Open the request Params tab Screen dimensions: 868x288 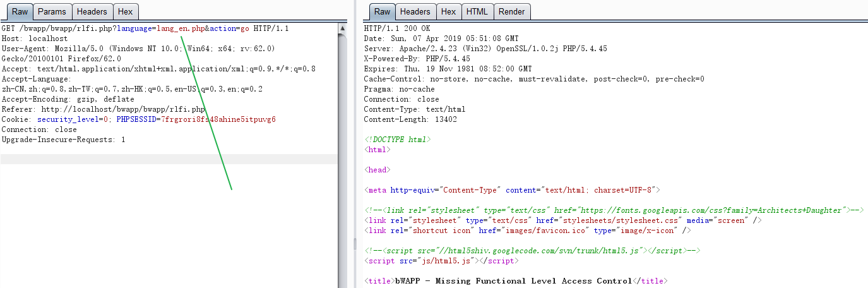[x=52, y=11]
